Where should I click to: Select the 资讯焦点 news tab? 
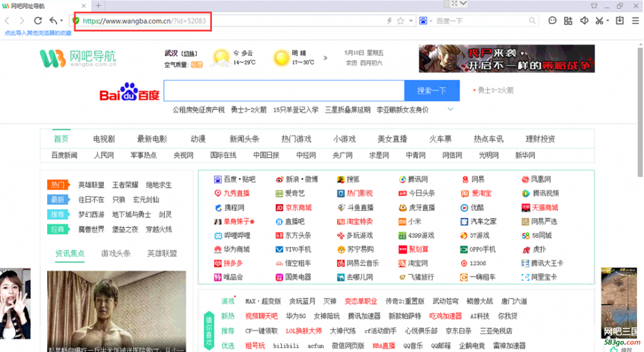pos(70,253)
